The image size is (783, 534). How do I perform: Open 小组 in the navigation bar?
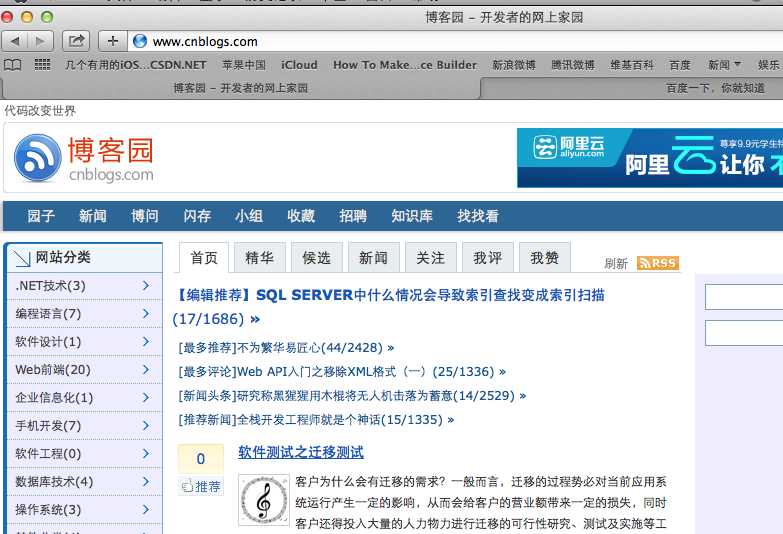coord(249,216)
